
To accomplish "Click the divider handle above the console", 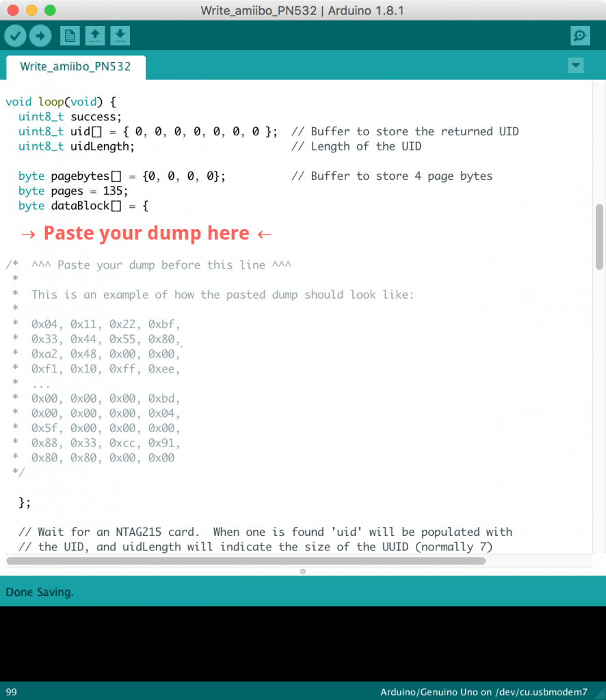I will pyautogui.click(x=302, y=571).
